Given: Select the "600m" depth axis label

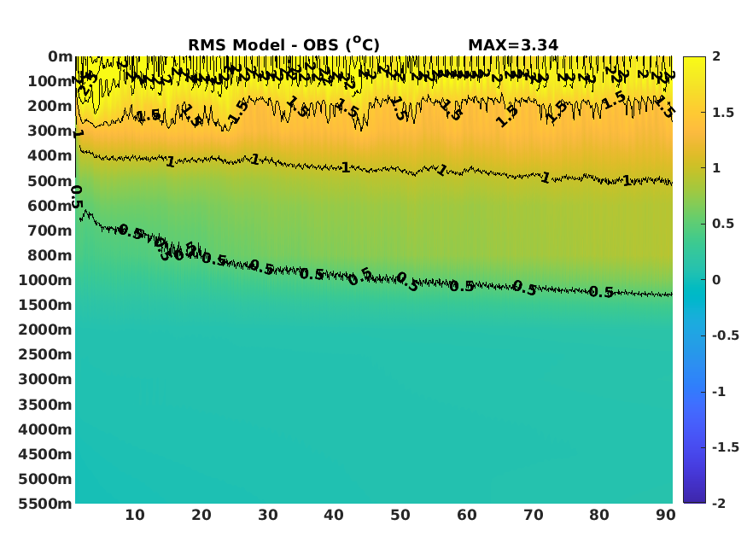Looking at the screenshot, I should click(50, 206).
